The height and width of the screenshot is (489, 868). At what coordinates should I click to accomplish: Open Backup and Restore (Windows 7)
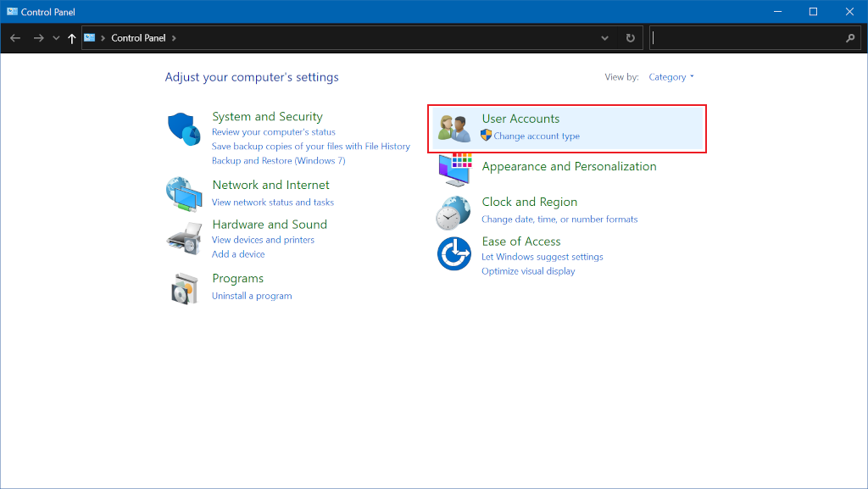(x=278, y=161)
